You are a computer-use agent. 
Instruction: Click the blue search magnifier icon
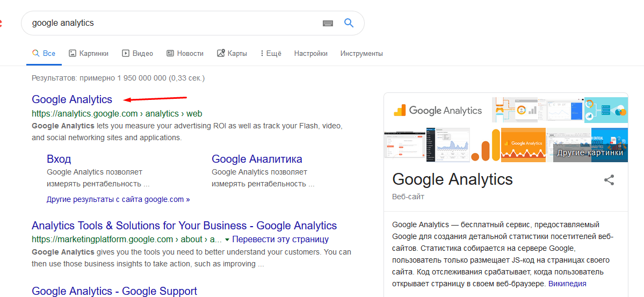349,23
